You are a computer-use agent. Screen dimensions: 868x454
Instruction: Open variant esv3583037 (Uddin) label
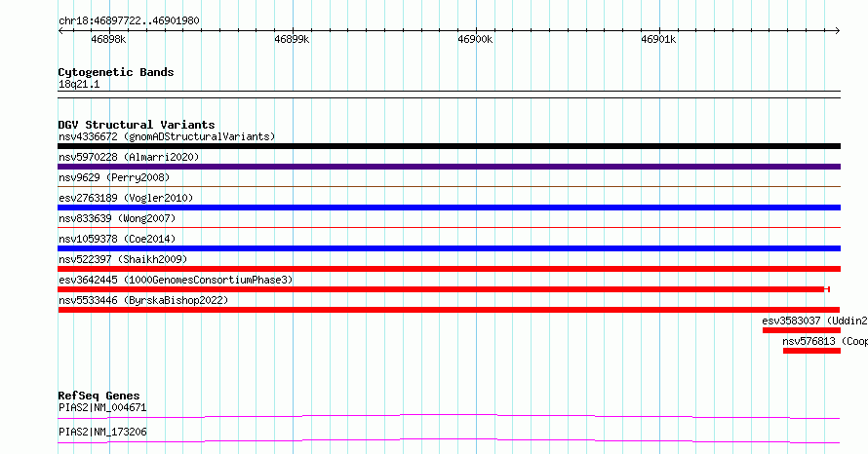(815, 321)
